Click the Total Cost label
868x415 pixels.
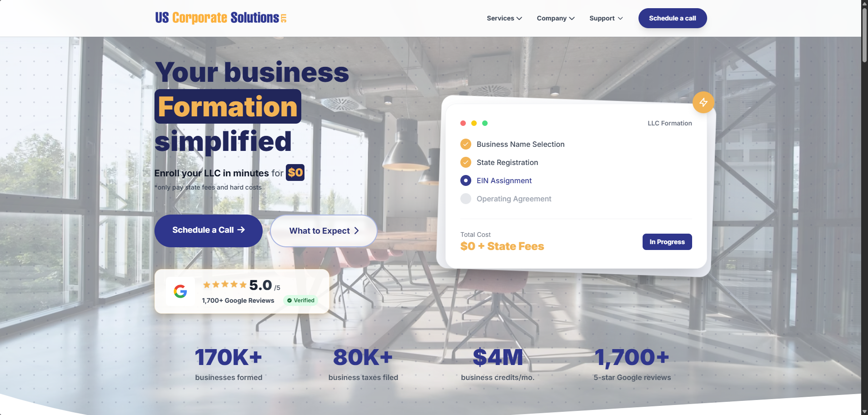click(x=475, y=235)
